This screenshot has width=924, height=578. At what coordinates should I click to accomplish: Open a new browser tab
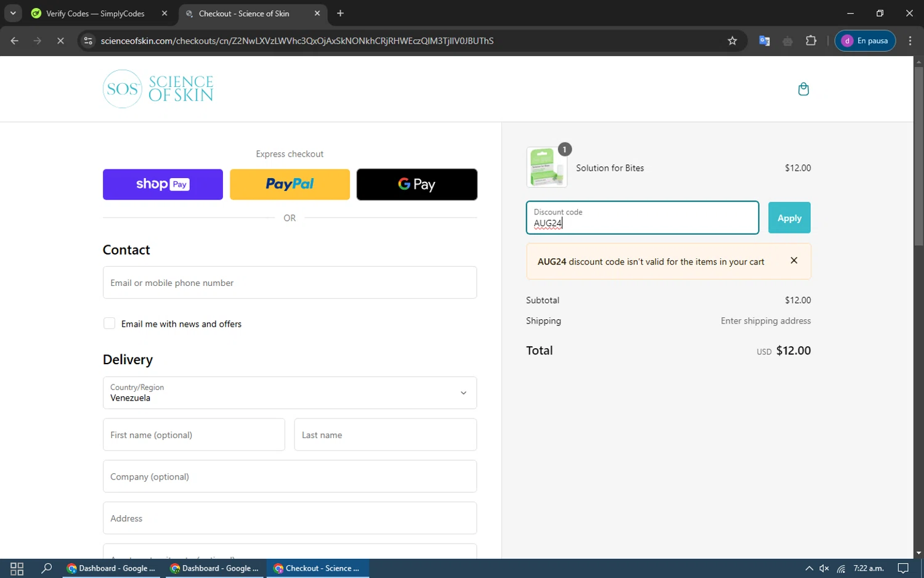(341, 13)
